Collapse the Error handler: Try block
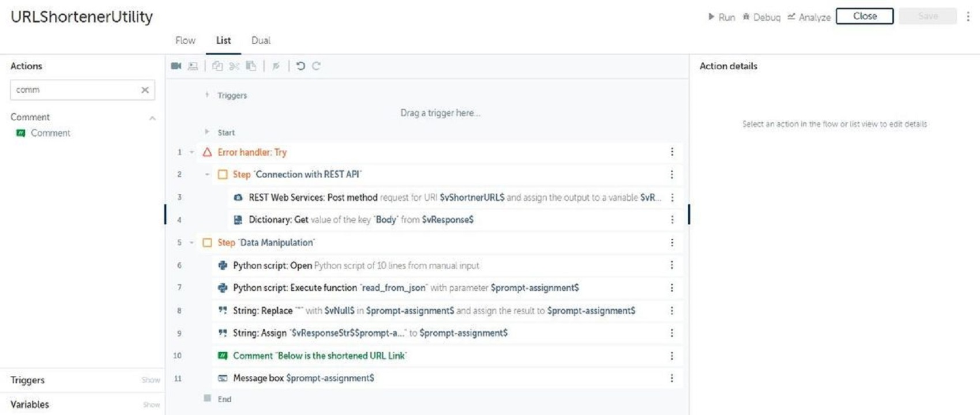Screen dimensions: 980x415 192,152
